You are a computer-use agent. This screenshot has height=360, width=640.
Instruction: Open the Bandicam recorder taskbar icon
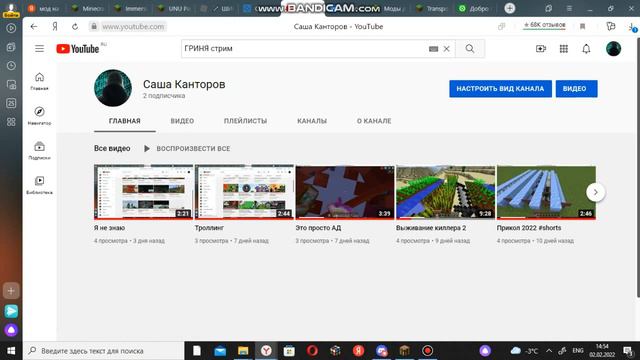coord(427,351)
